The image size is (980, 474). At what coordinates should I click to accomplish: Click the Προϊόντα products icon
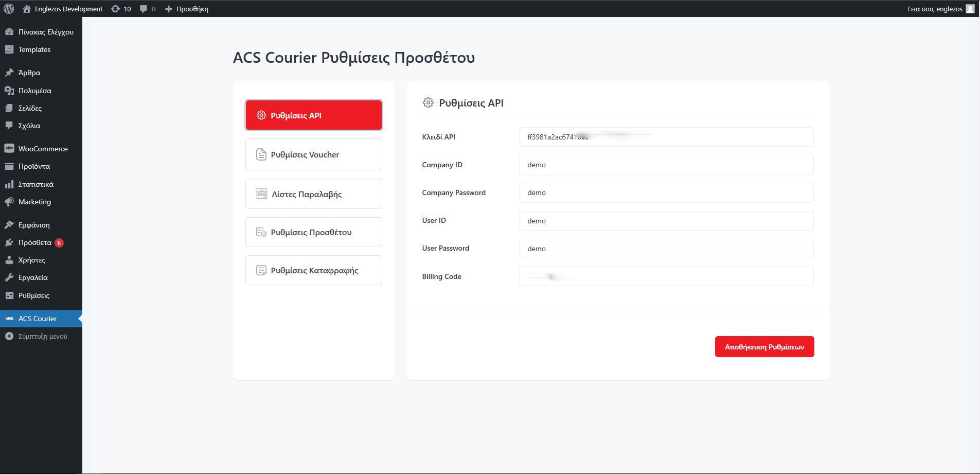point(9,166)
